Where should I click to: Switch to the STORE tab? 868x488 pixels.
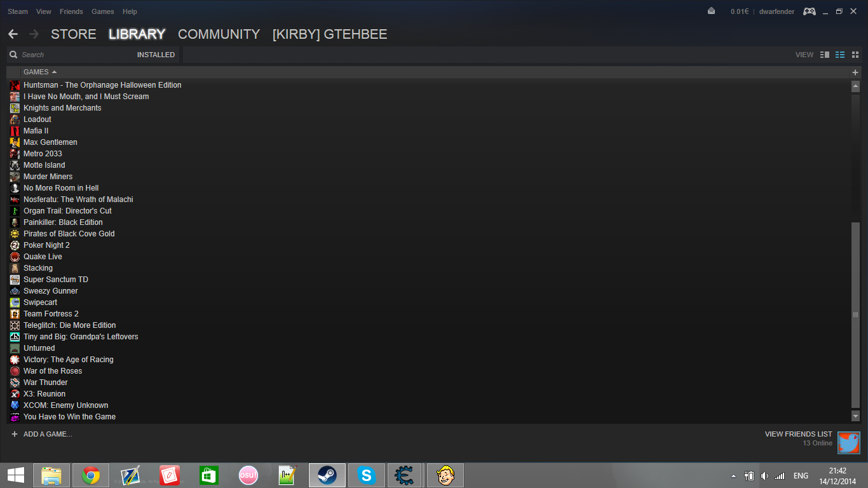pos(74,34)
